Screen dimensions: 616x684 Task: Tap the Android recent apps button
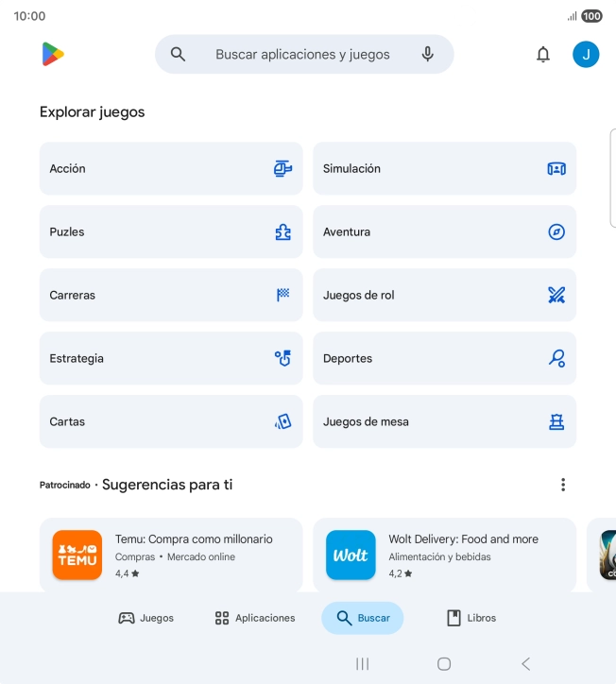[362, 664]
